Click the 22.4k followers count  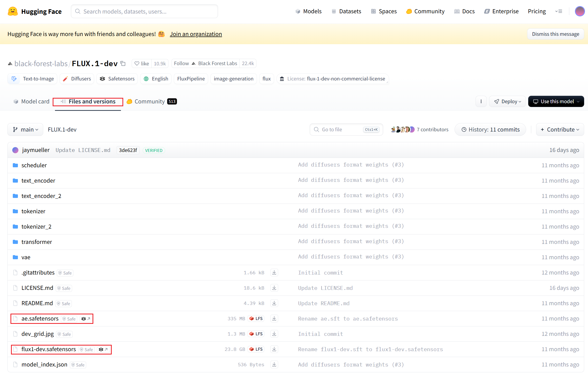tap(248, 63)
